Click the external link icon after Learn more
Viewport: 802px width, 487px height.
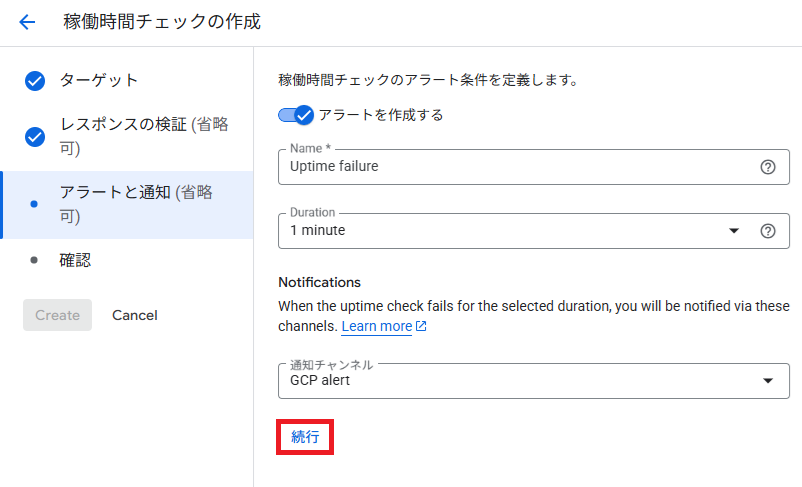(x=421, y=327)
